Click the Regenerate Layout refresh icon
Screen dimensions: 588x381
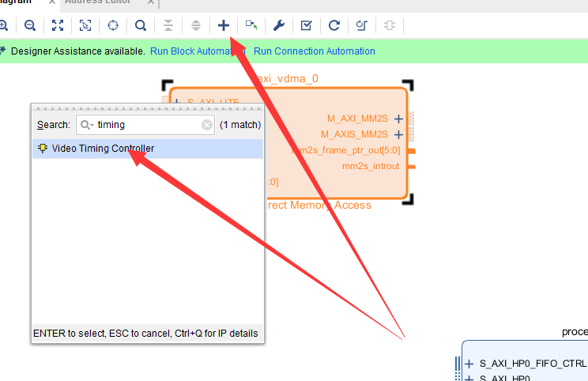pyautogui.click(x=334, y=25)
